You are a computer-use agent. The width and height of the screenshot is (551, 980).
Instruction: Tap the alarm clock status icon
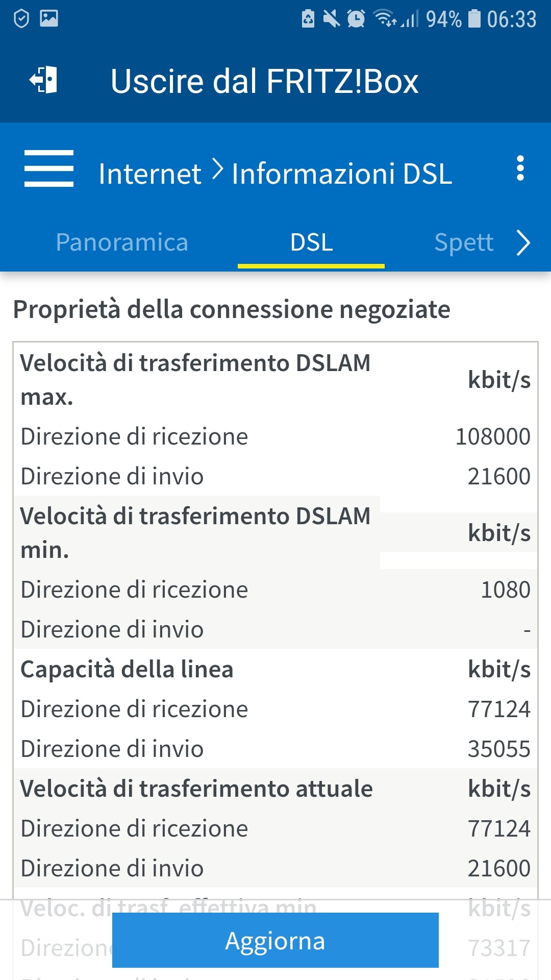[x=356, y=19]
